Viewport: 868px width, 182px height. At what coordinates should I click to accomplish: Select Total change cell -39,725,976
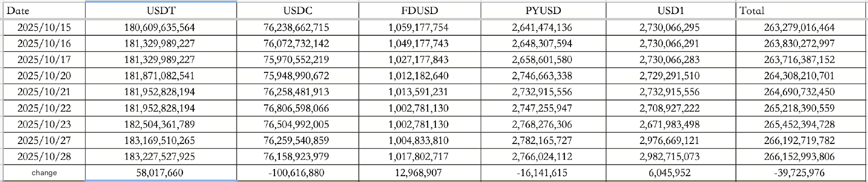(799, 173)
